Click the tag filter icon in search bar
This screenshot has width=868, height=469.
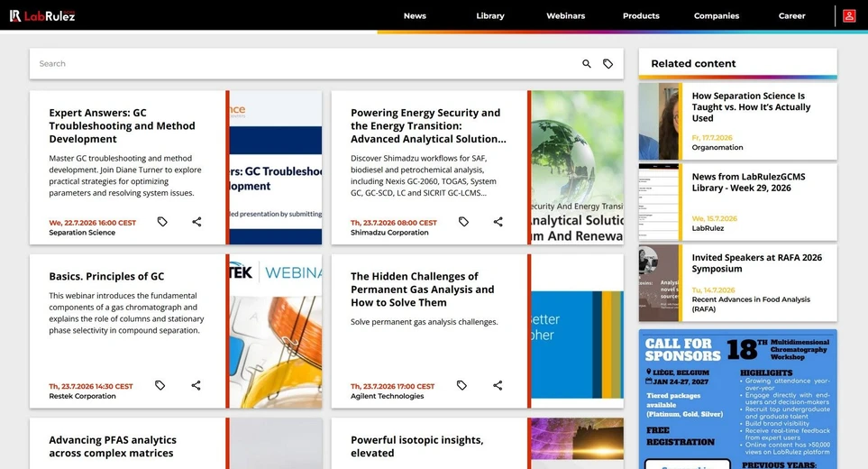click(608, 64)
